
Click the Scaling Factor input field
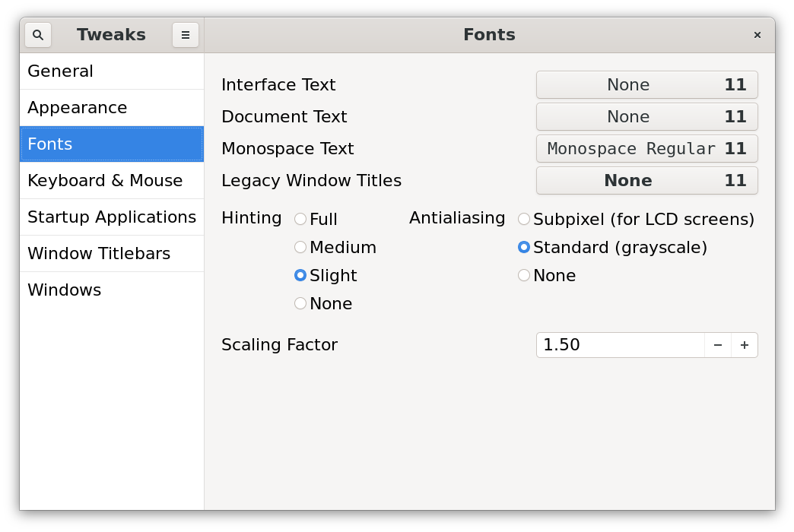tap(620, 345)
